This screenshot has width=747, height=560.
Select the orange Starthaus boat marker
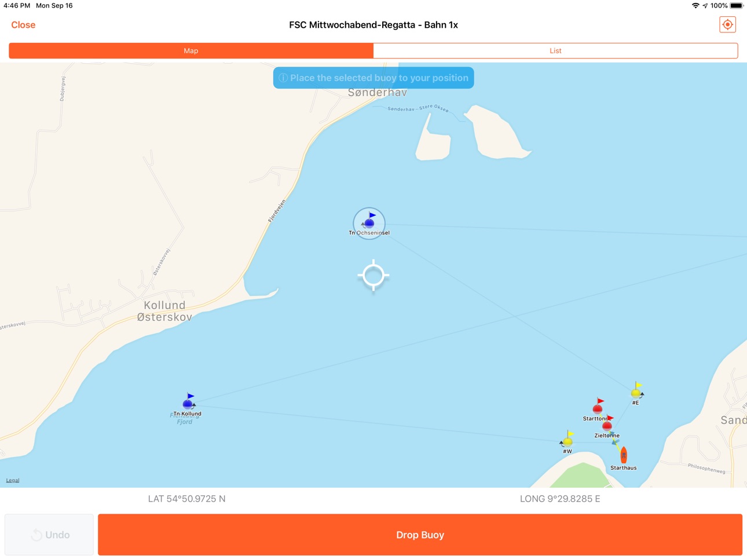point(623,455)
